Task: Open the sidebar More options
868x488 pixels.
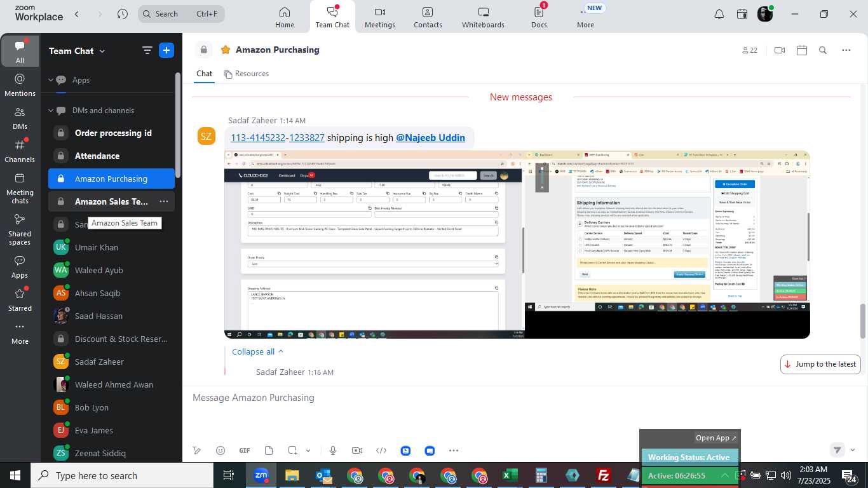Action: pyautogui.click(x=20, y=333)
